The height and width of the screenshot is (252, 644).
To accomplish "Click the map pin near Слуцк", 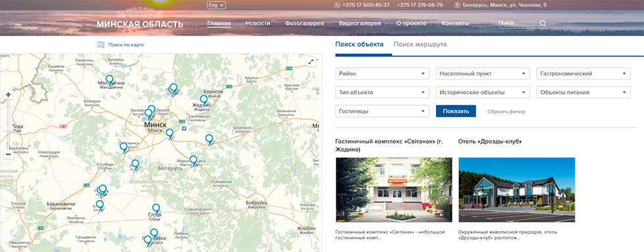I will coord(156,209).
